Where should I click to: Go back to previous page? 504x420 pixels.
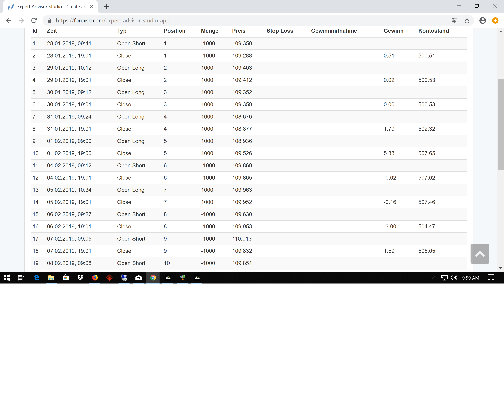click(9, 21)
